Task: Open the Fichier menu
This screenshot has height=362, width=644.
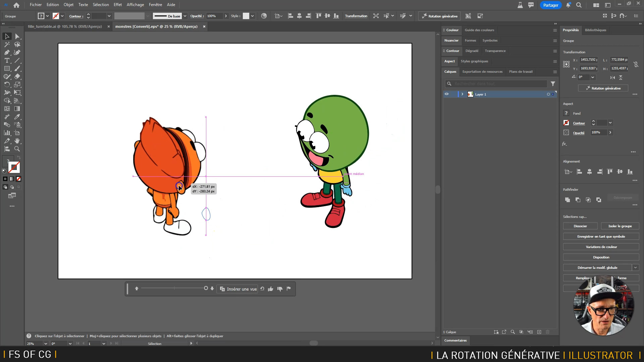Action: coord(36,5)
